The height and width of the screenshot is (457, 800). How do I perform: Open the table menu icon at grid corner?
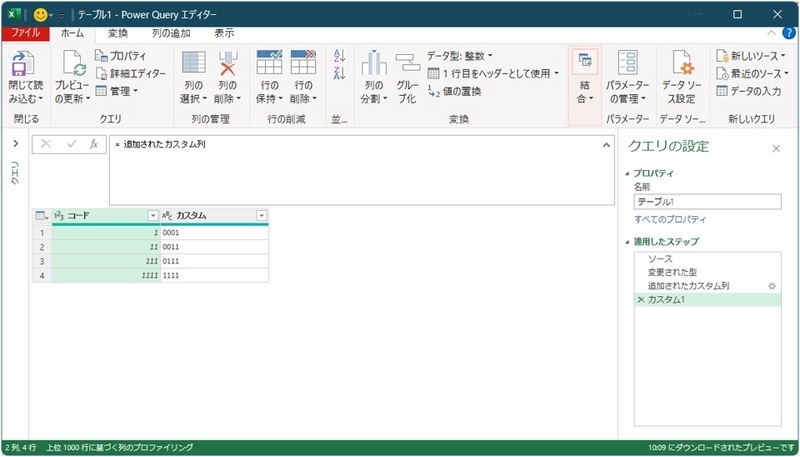[x=42, y=216]
